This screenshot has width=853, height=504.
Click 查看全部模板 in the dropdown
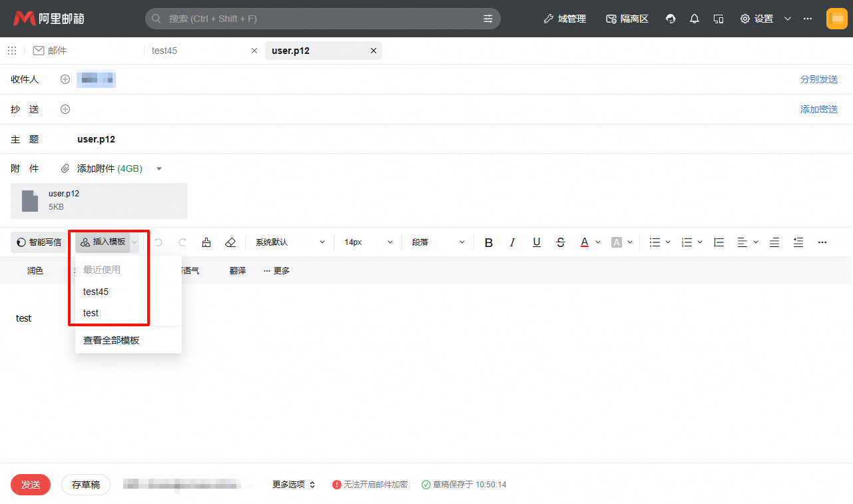pos(129,340)
